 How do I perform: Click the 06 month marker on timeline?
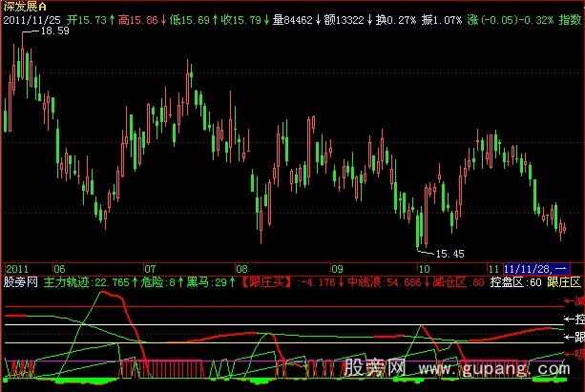coord(58,269)
